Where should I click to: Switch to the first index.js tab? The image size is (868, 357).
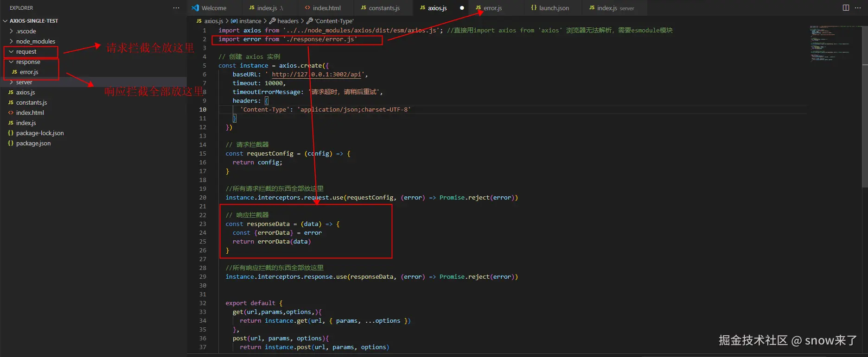point(269,8)
